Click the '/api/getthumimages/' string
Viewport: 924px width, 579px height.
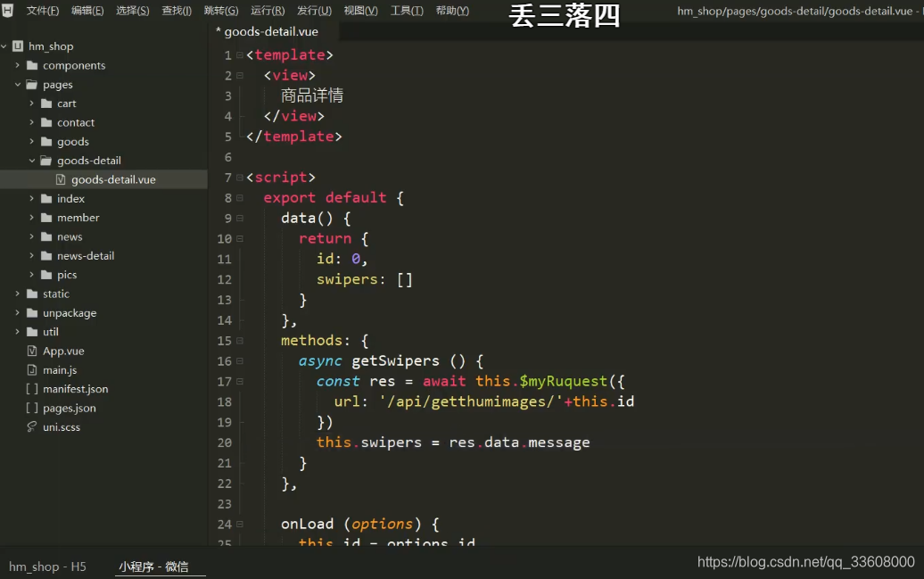click(x=471, y=402)
